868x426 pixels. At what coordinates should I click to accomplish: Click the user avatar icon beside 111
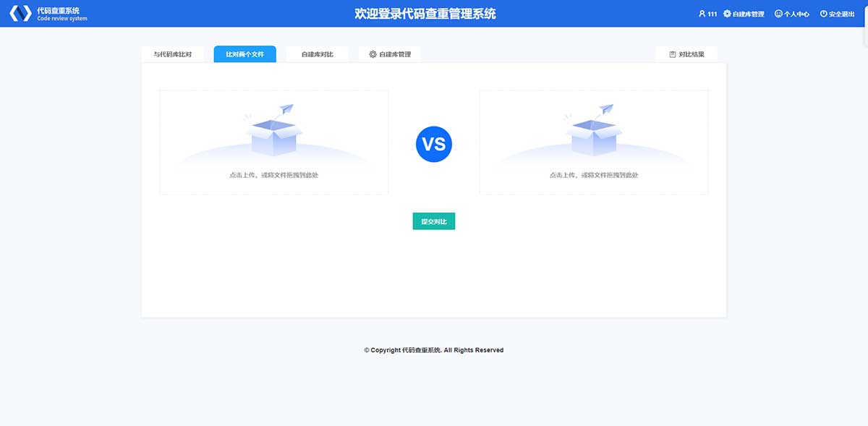tap(702, 14)
